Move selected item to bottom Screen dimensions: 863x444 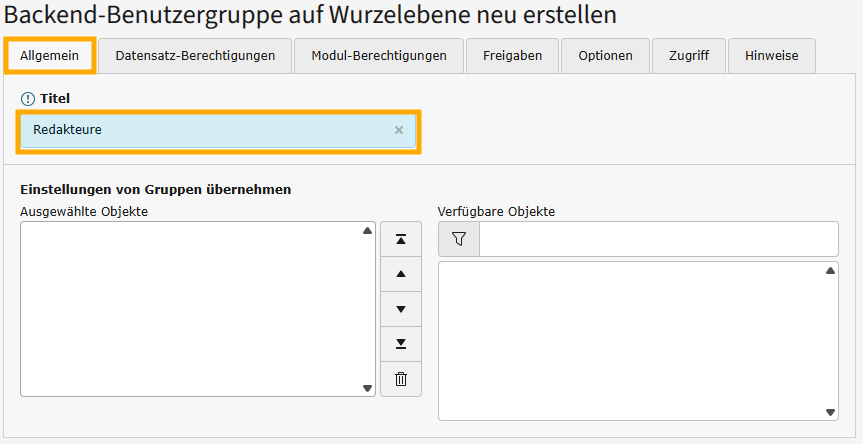coord(401,344)
